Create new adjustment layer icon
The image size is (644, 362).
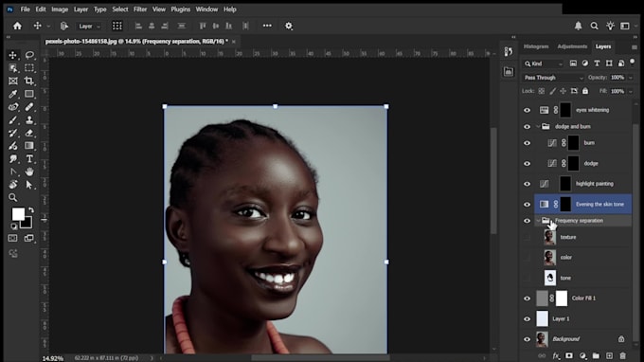pyautogui.click(x=582, y=355)
